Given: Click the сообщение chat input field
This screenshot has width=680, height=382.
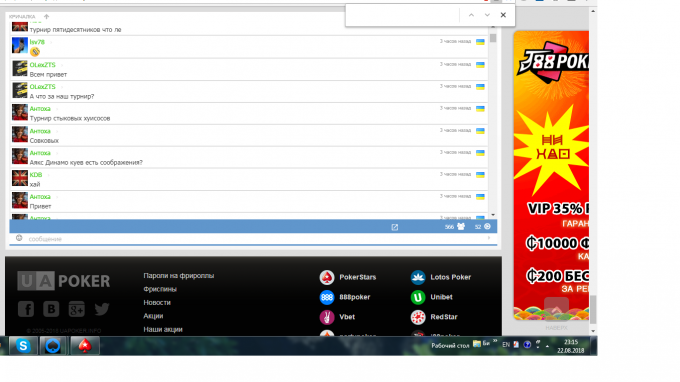Looking at the screenshot, I should pos(253,238).
